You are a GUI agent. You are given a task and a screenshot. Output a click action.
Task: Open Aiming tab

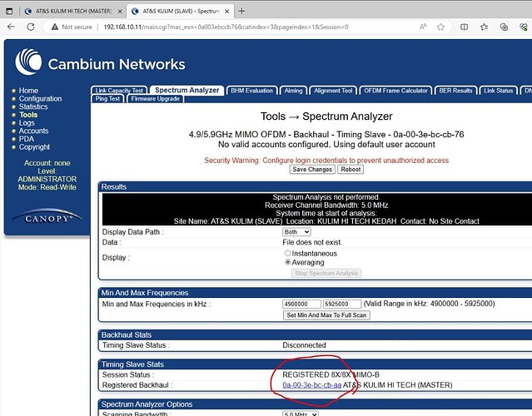(x=294, y=91)
